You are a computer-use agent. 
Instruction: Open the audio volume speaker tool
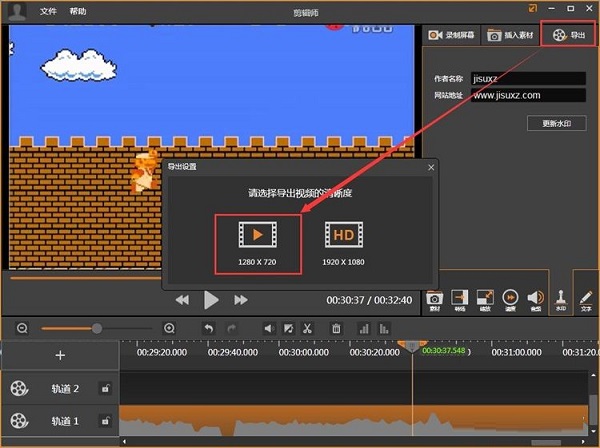[x=536, y=300]
